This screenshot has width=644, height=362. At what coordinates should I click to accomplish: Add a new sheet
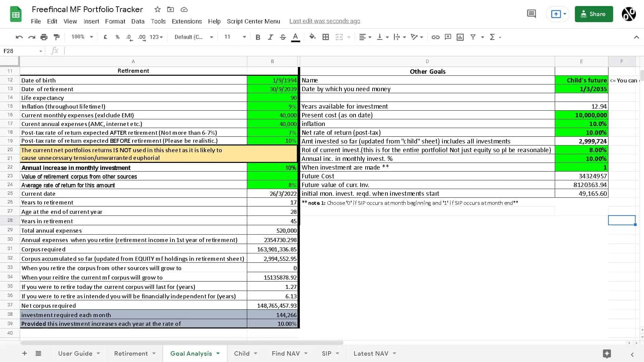pos(24,353)
